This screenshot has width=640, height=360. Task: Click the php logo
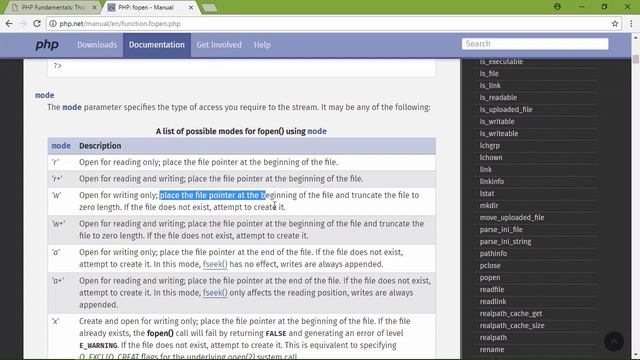47,44
